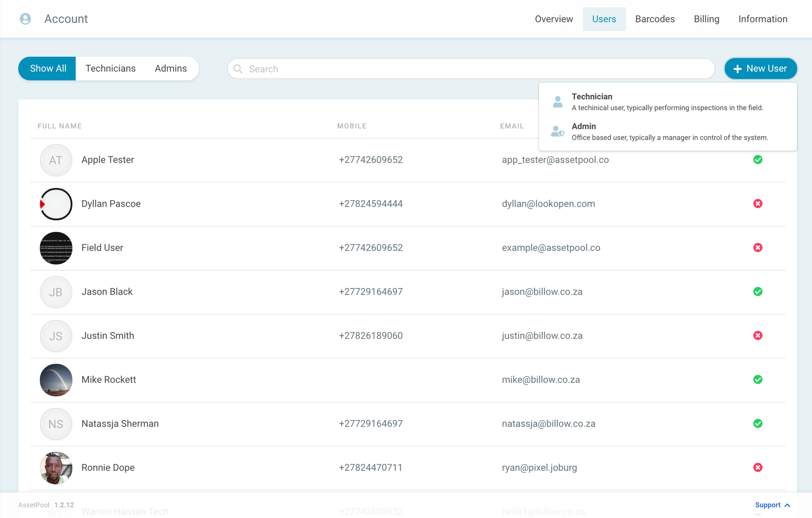Screen dimensions: 812x518
Task: Open the Apple Tester name
Action: coord(108,160)
